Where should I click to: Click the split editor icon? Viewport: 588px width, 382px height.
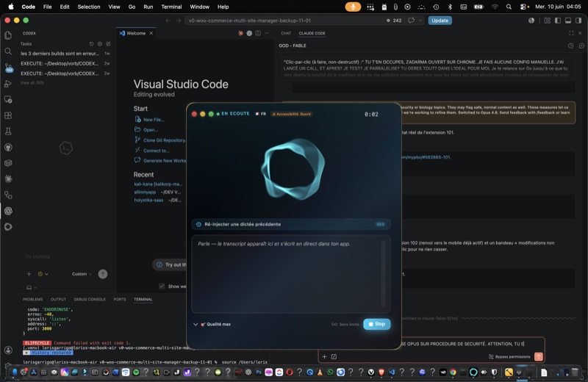click(258, 33)
